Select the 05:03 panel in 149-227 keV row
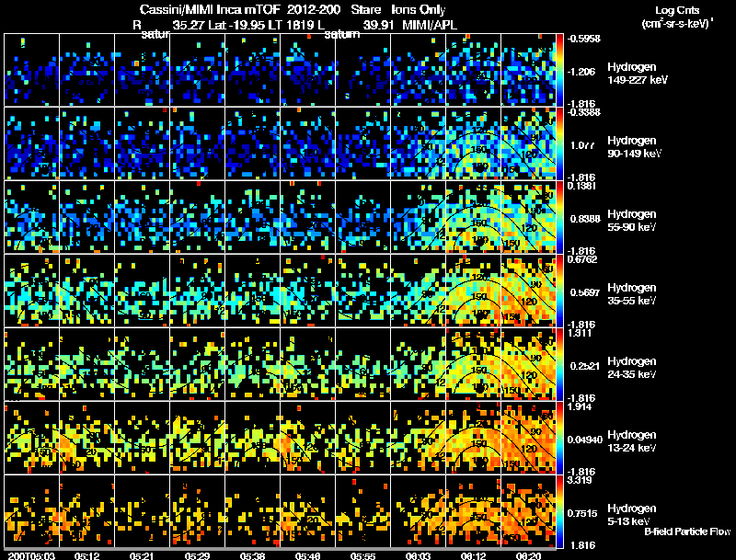The image size is (736, 560). 31,70
